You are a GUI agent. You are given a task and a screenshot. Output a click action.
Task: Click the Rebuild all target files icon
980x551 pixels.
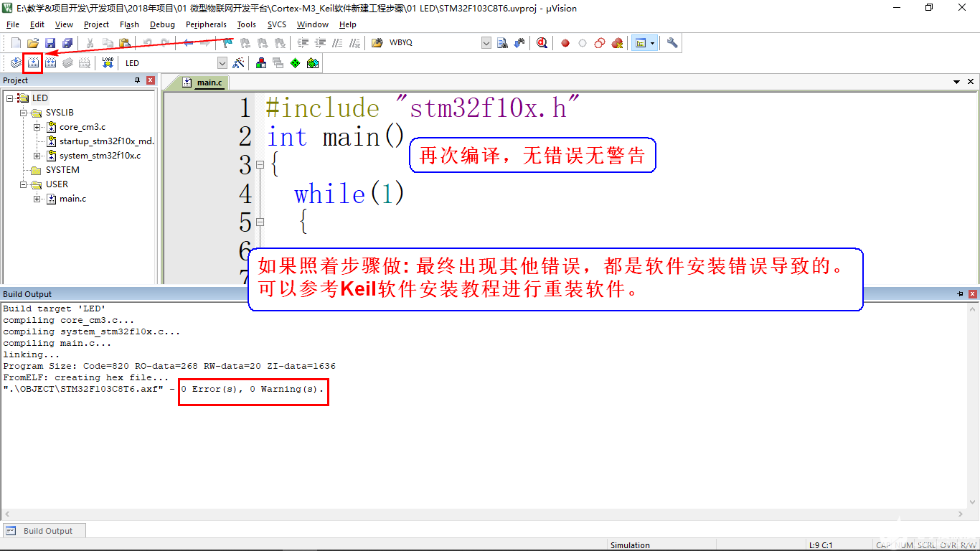(x=50, y=63)
